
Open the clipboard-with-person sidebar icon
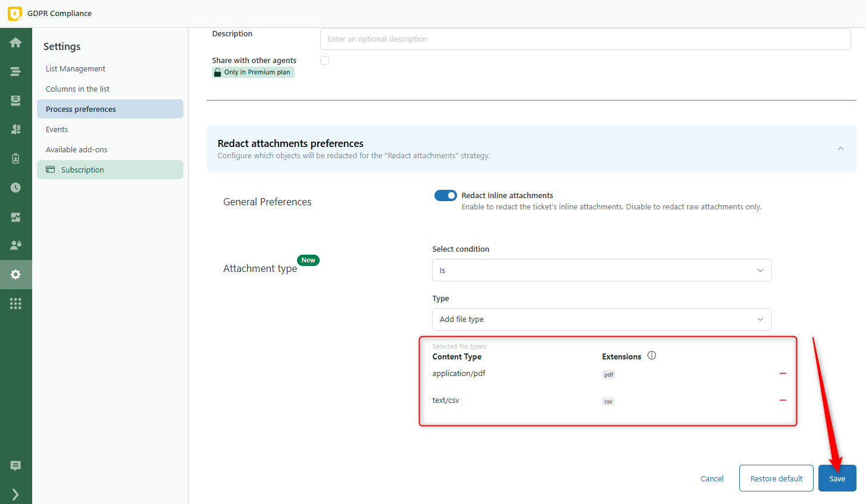coord(16,158)
